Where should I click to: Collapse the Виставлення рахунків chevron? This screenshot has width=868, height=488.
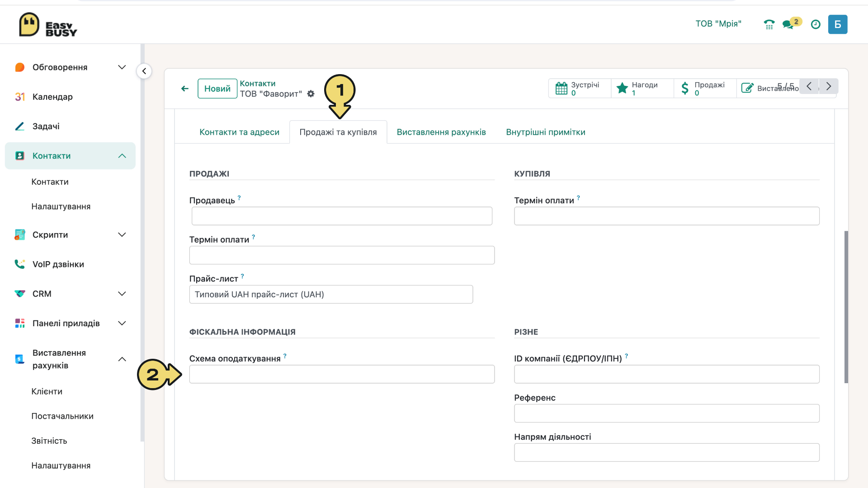122,359
